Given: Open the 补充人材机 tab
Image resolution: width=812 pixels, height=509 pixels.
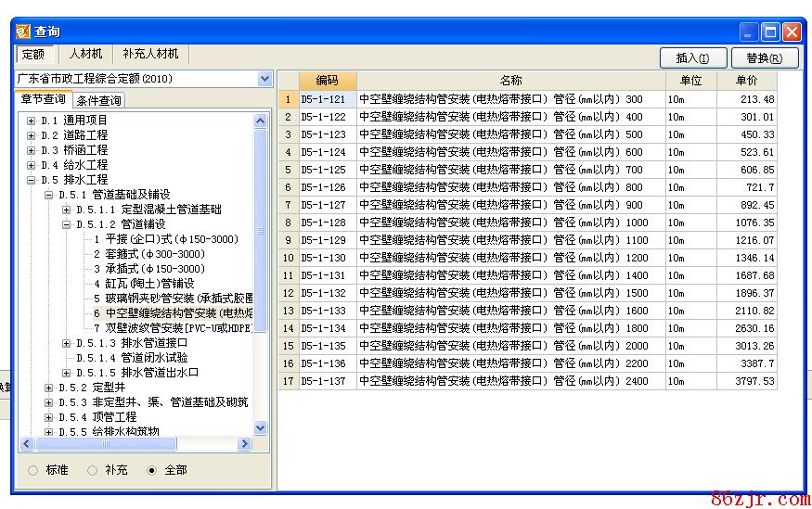Looking at the screenshot, I should tap(150, 55).
